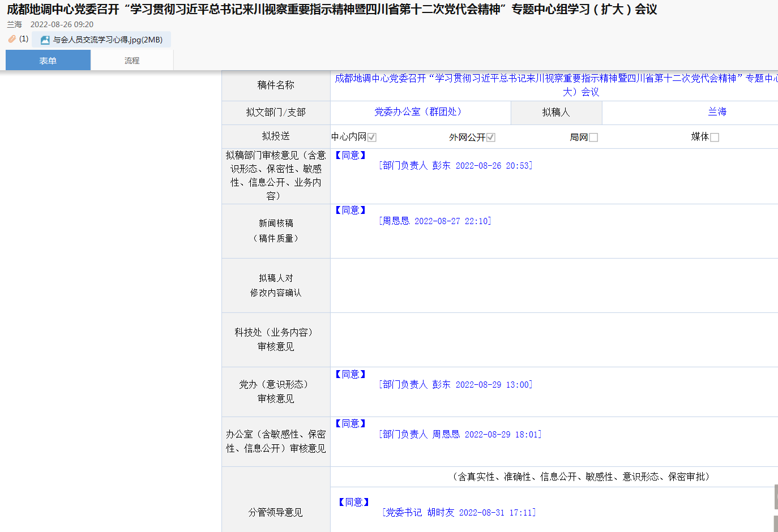Switch to the 流程 tab
778x532 pixels.
pos(132,61)
